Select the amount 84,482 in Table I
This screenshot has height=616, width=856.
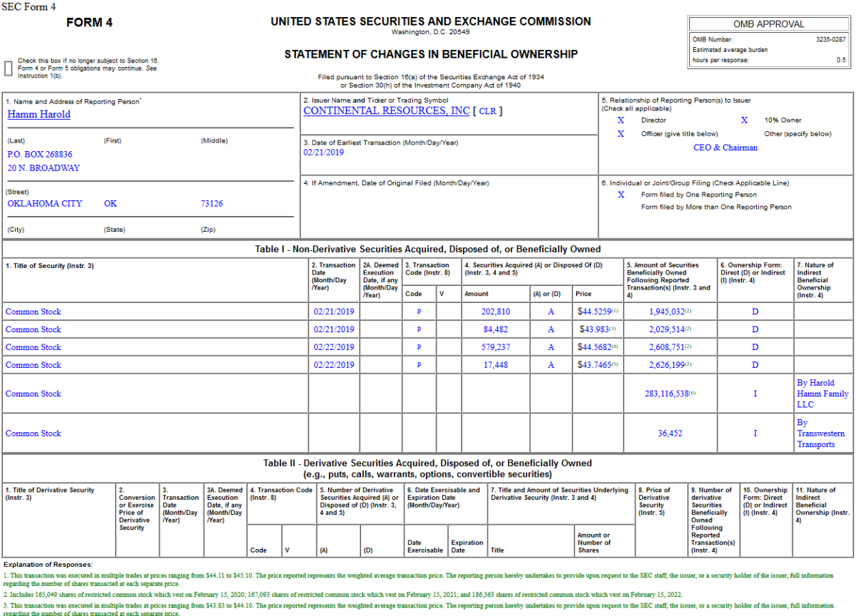(496, 329)
